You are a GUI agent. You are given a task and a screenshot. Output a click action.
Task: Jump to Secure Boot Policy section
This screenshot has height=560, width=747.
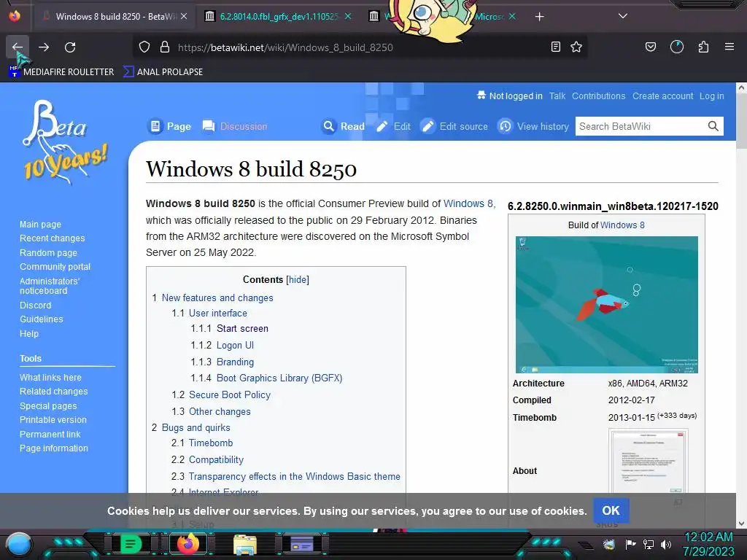[230, 394]
